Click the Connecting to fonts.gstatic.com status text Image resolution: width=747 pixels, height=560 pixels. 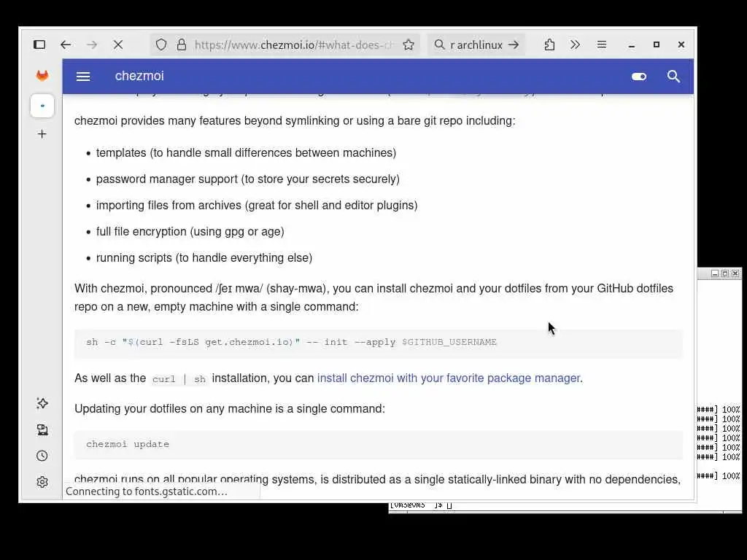(147, 491)
